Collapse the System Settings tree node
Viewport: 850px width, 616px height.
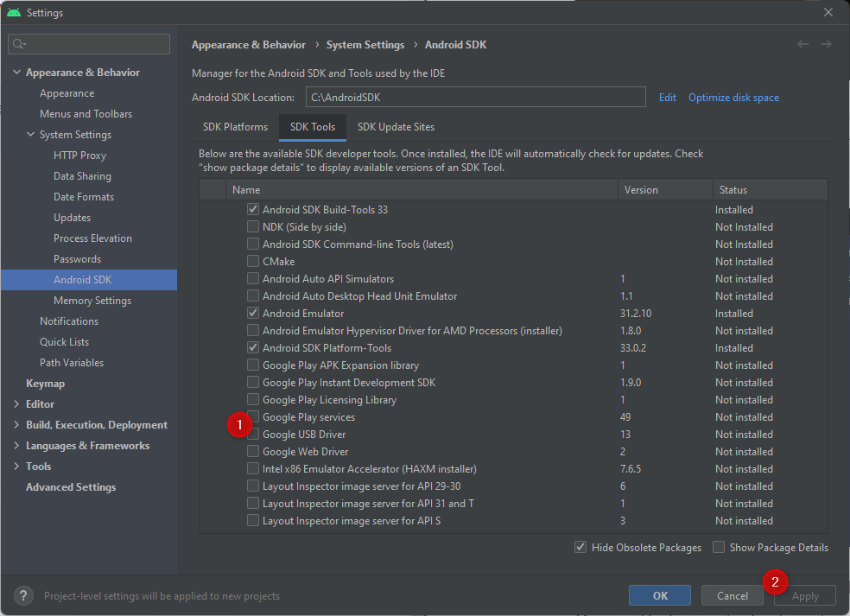pyautogui.click(x=30, y=135)
